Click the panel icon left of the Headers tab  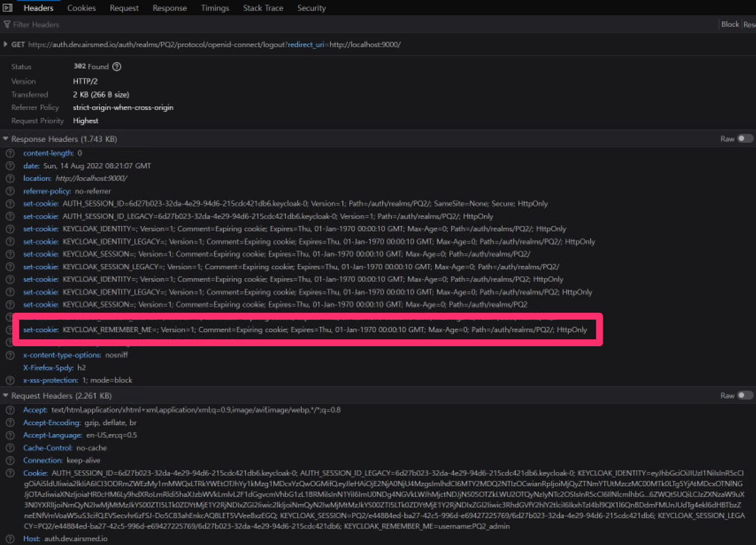click(7, 7)
